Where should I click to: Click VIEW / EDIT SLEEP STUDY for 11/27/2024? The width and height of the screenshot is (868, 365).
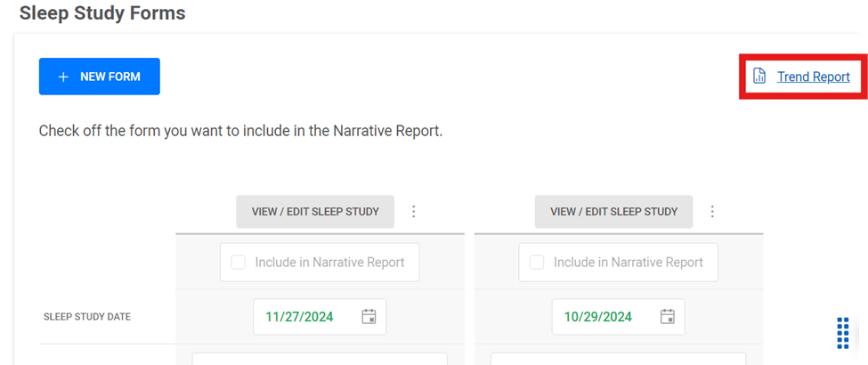(x=315, y=212)
